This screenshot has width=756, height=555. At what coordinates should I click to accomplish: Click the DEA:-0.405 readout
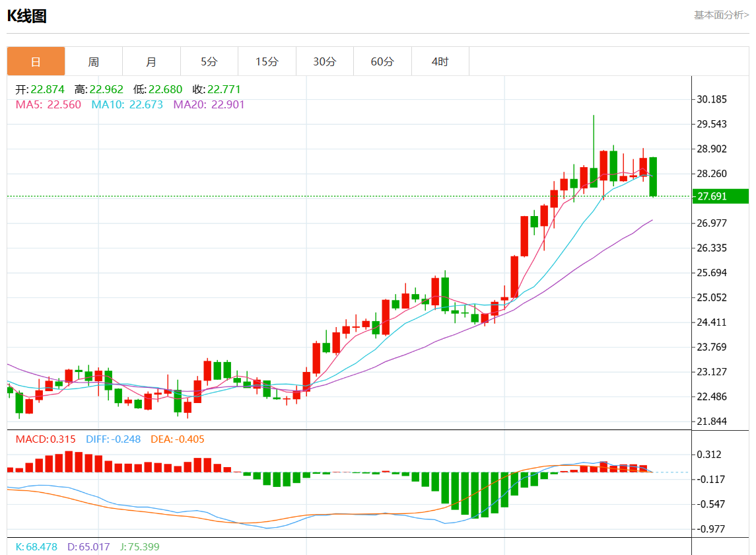[178, 439]
